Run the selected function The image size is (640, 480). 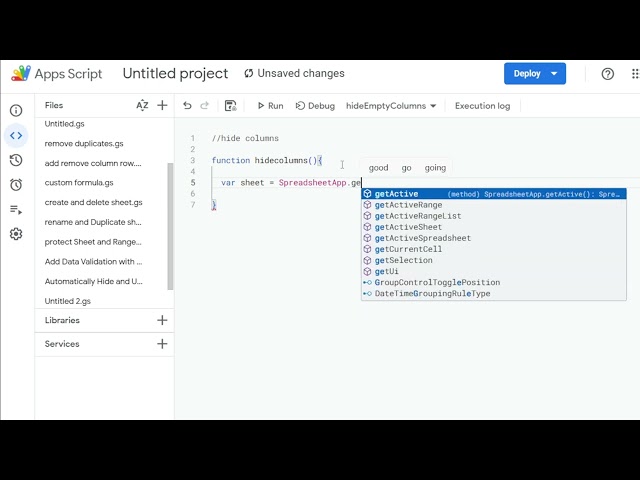pos(270,106)
